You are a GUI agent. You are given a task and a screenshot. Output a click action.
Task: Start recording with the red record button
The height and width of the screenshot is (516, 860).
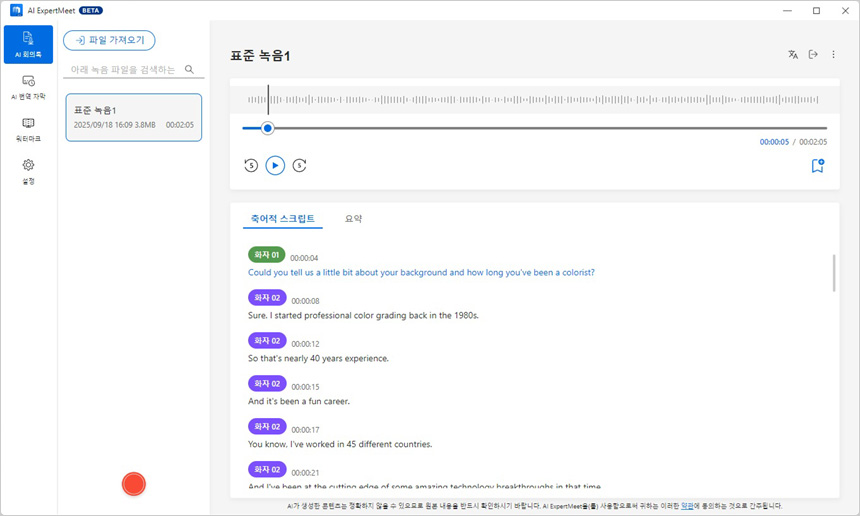[x=133, y=484]
